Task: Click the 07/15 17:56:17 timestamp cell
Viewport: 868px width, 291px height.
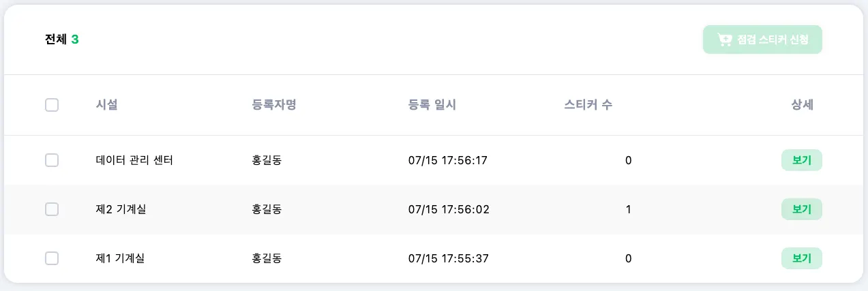Action: (x=448, y=160)
